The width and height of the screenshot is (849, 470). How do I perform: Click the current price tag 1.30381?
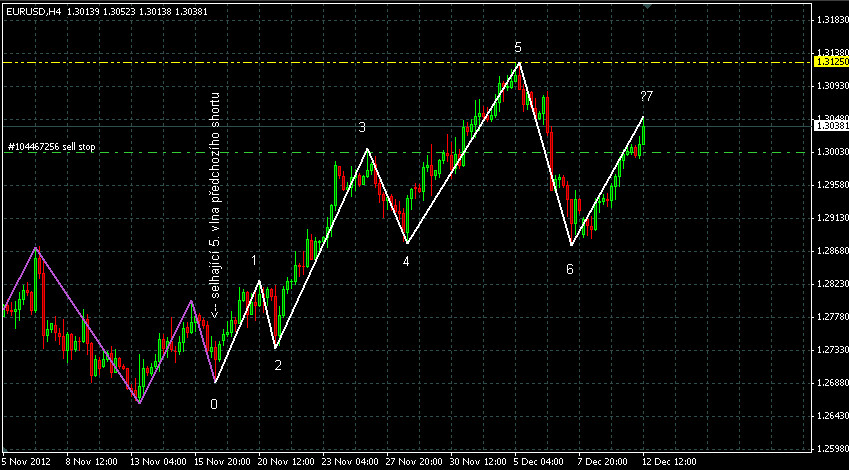[x=828, y=127]
